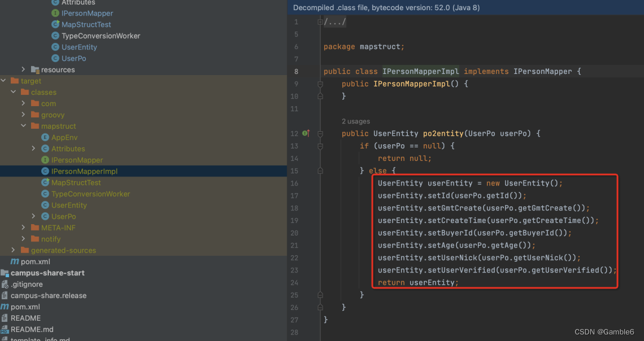Click the IPersonMapper interface name on line 8
The image size is (644, 341).
(543, 72)
